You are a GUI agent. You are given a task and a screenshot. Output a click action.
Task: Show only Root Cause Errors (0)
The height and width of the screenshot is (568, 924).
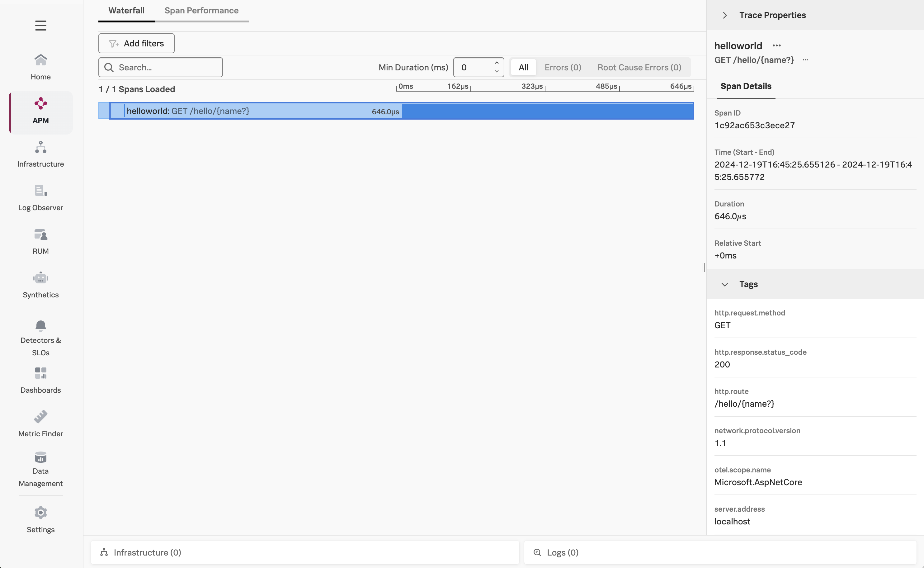pyautogui.click(x=639, y=67)
